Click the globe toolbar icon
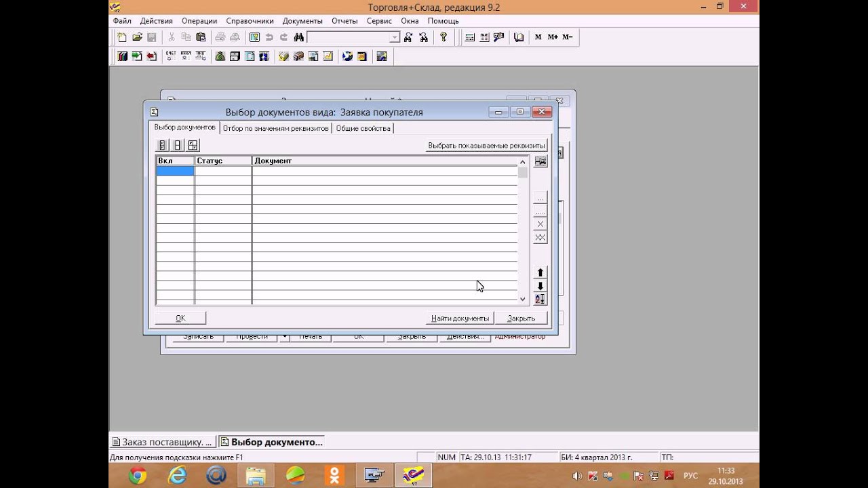Image resolution: width=868 pixels, height=488 pixels. [x=348, y=56]
